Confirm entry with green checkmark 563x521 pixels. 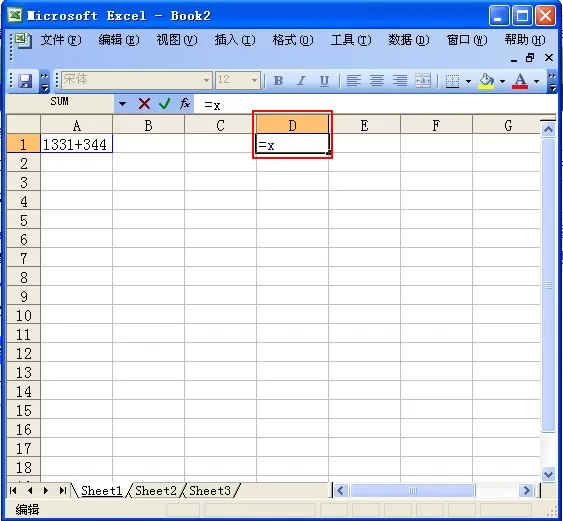[x=164, y=104]
